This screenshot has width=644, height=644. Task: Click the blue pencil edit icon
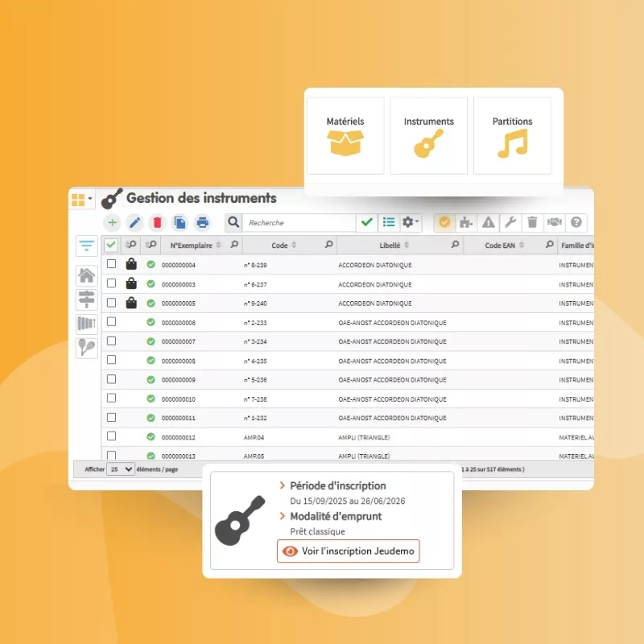134,223
